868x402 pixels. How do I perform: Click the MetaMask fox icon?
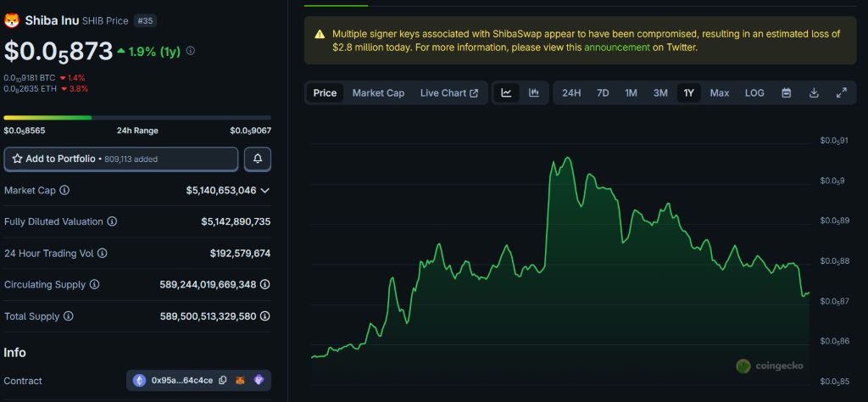point(240,381)
